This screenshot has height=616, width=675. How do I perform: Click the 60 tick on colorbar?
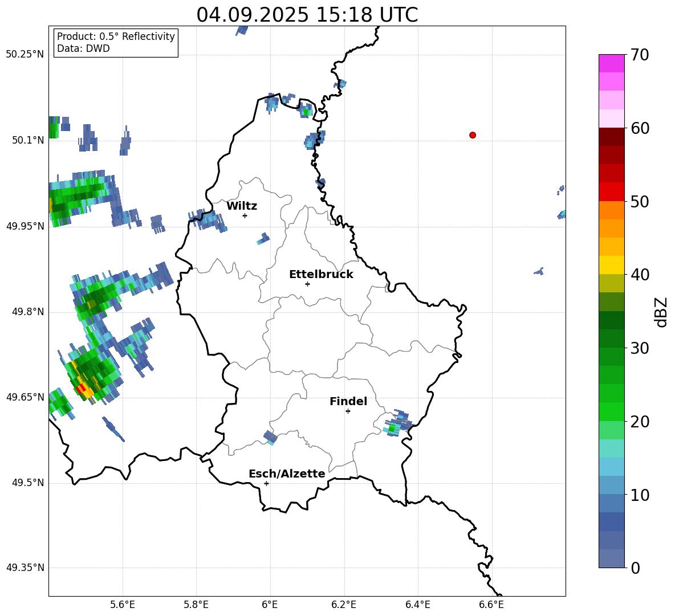pyautogui.click(x=640, y=128)
